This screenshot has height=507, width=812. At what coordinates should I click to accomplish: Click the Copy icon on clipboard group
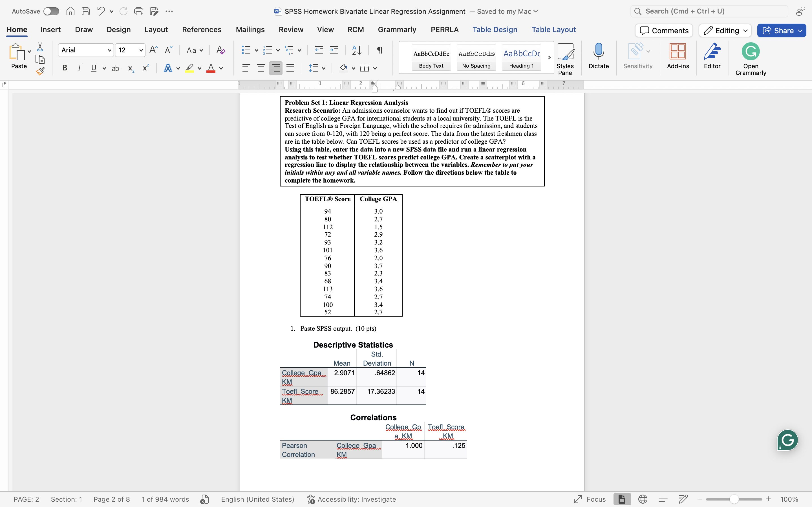(x=40, y=59)
